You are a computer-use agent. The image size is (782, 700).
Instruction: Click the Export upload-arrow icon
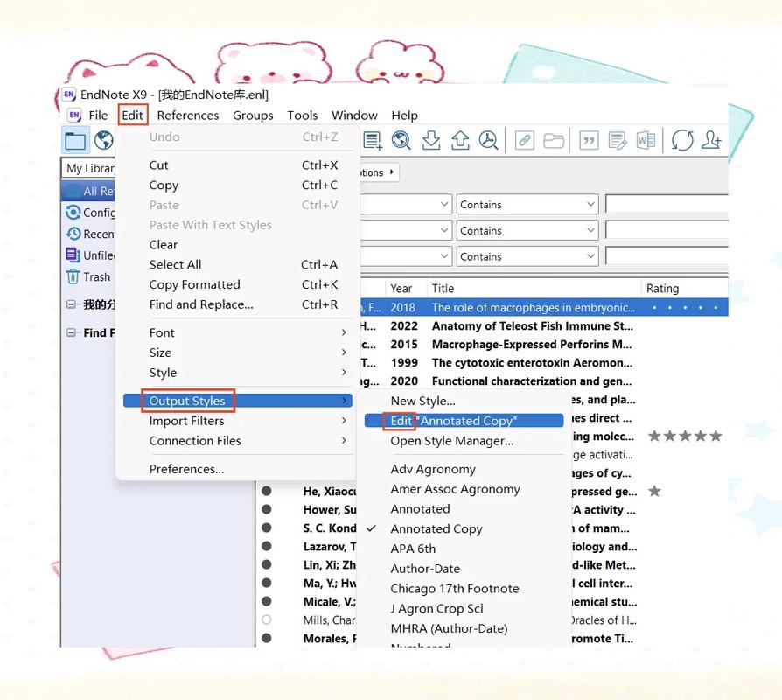coord(460,141)
